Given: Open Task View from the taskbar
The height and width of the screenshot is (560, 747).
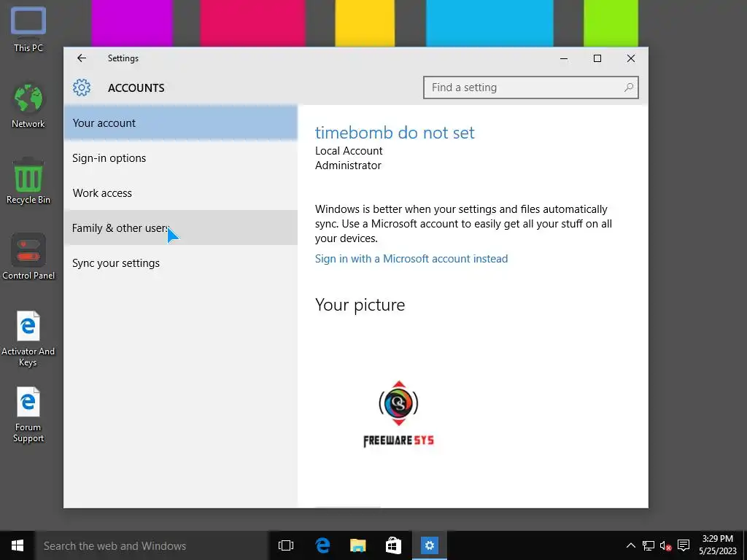Looking at the screenshot, I should tap(286, 545).
